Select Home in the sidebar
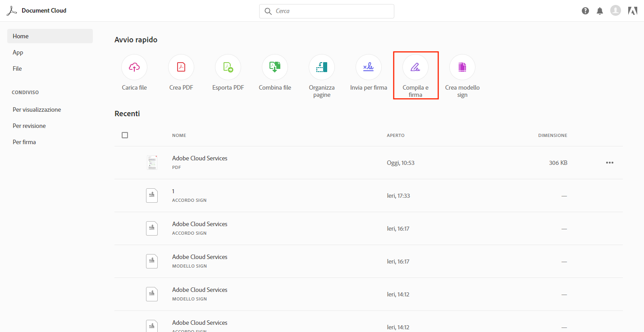The height and width of the screenshot is (332, 644). tap(50, 36)
